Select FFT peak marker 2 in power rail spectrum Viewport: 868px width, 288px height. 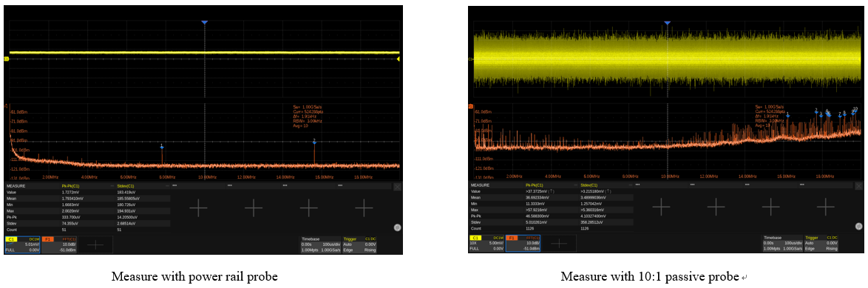click(x=314, y=142)
